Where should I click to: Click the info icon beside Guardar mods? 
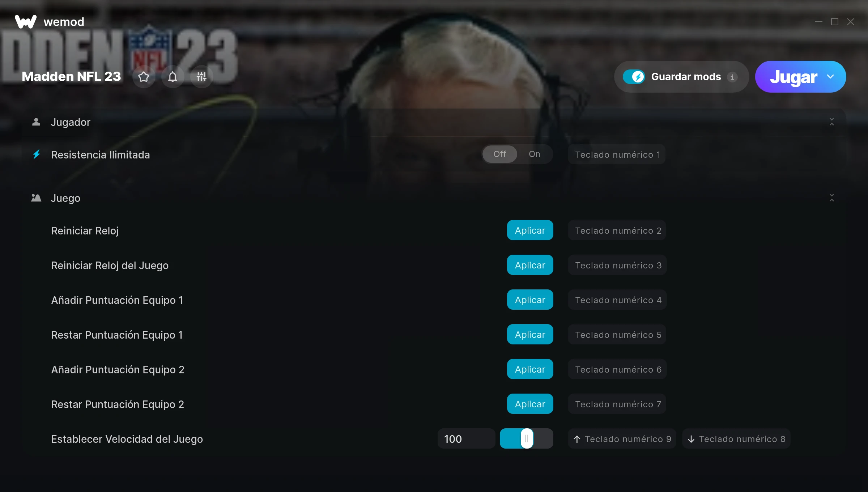click(x=732, y=77)
